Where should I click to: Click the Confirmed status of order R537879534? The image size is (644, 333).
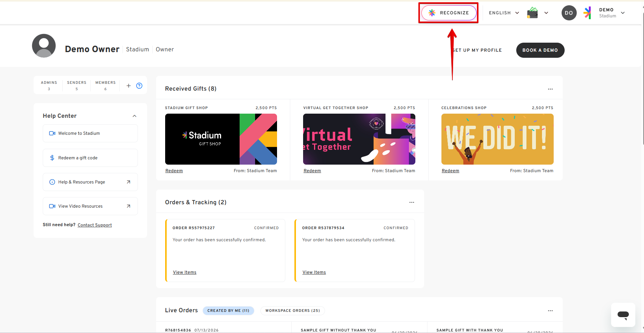(396, 228)
